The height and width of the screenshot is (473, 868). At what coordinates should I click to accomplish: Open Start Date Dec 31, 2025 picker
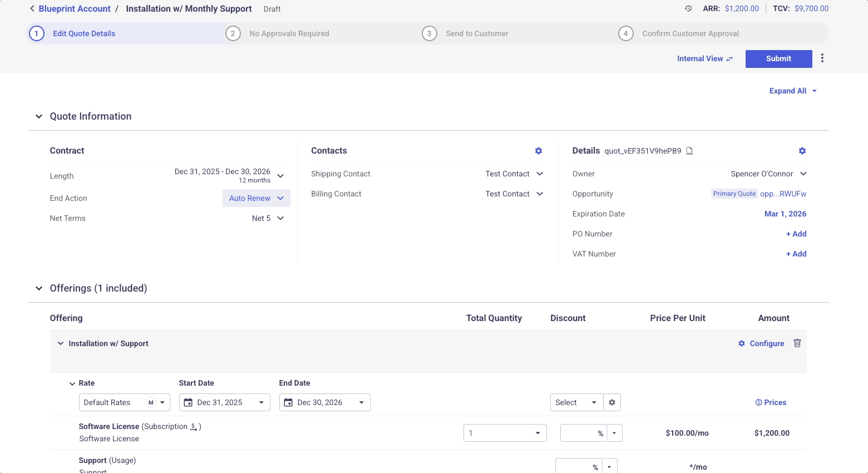225,402
